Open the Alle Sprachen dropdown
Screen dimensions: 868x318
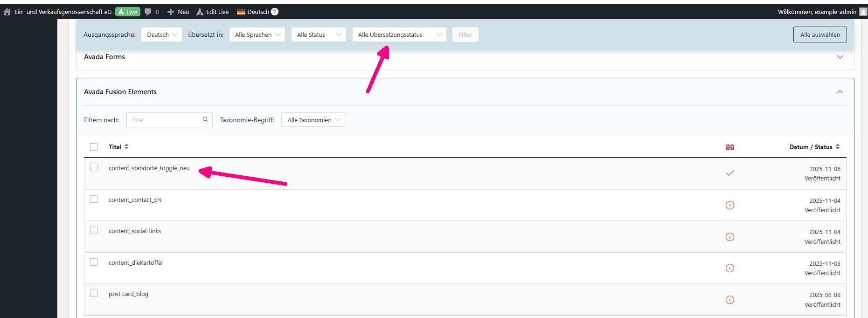pyautogui.click(x=257, y=35)
